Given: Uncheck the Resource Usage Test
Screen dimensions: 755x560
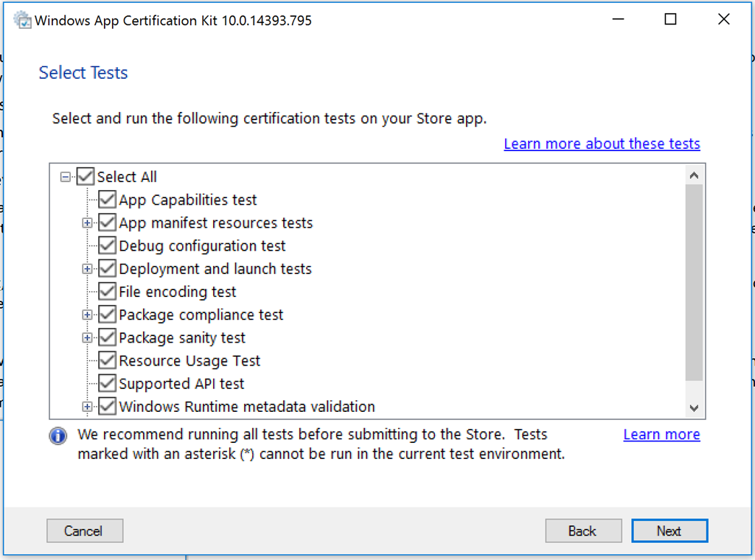Looking at the screenshot, I should tap(107, 360).
